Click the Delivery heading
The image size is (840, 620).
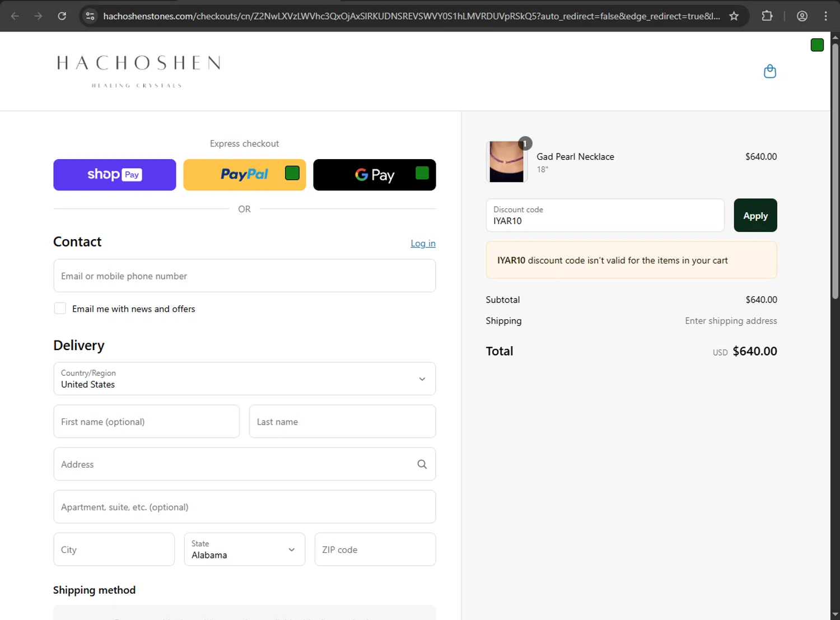[79, 346]
